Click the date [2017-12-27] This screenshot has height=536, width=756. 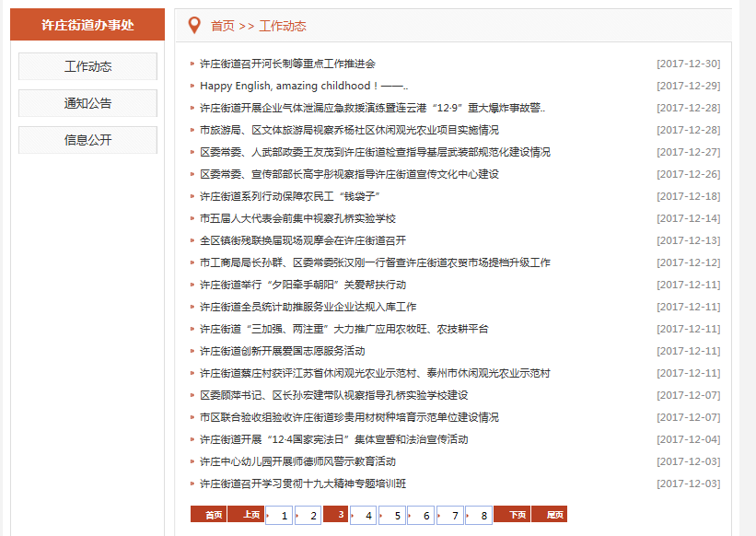click(x=688, y=152)
